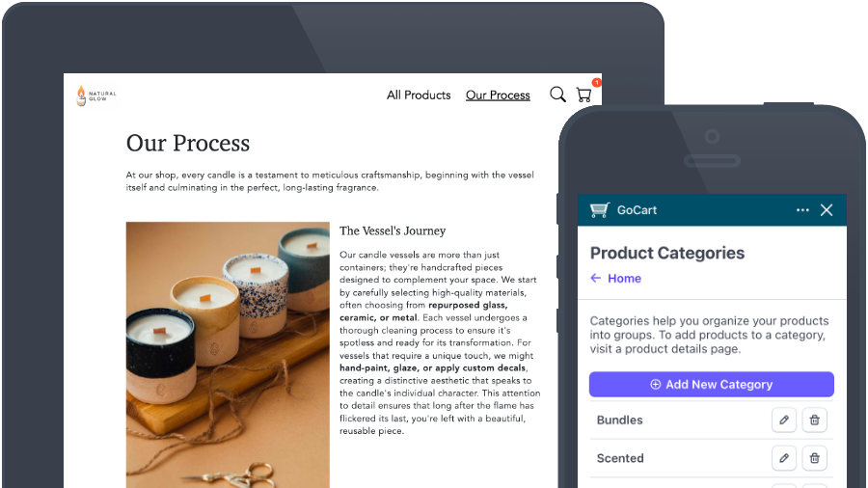Open the All Products menu item

pos(419,95)
